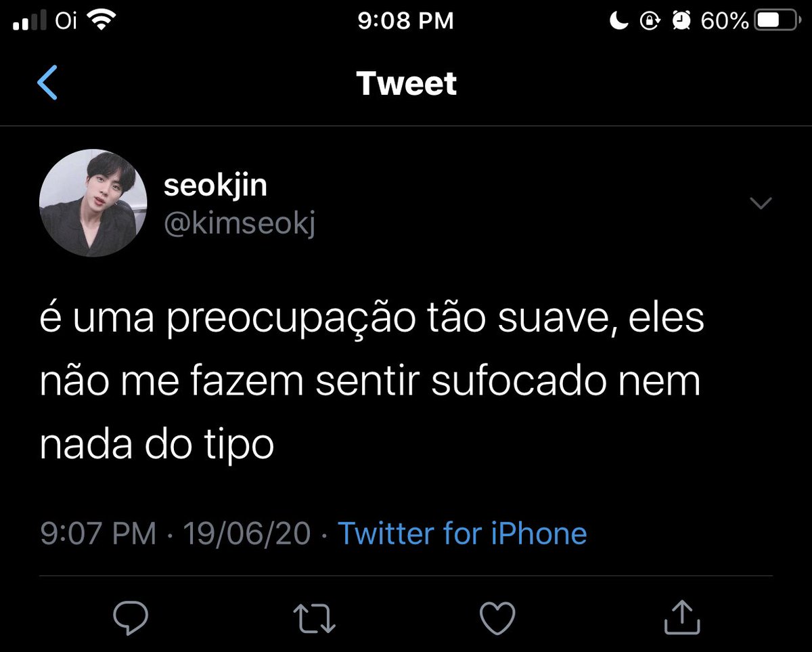Tap the alarm clock status icon
Viewport: 812px width, 652px height.
679,22
